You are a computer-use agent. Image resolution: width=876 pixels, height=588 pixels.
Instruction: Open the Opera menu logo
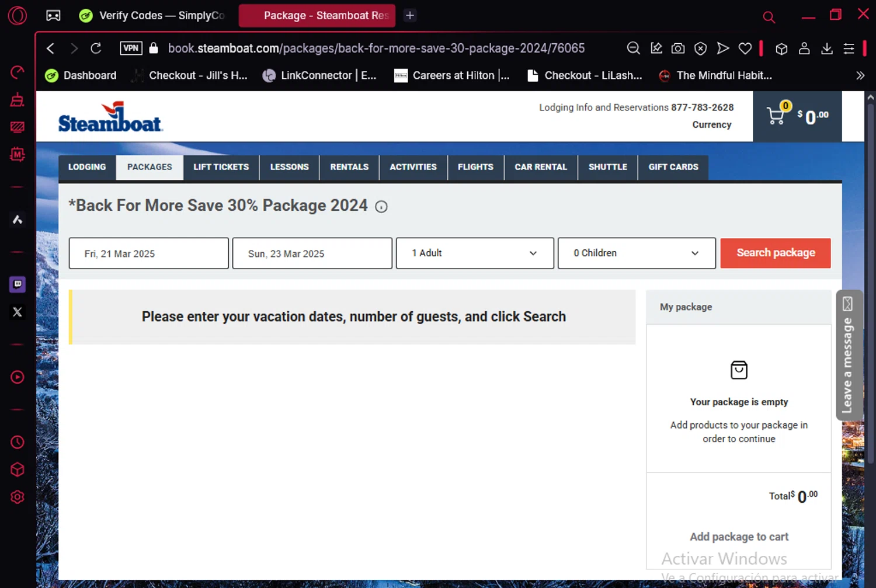pyautogui.click(x=17, y=15)
